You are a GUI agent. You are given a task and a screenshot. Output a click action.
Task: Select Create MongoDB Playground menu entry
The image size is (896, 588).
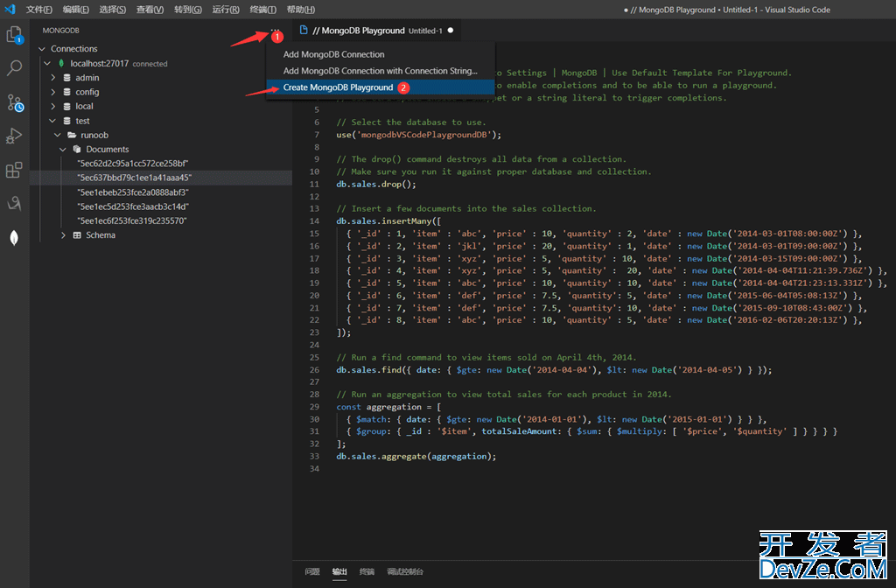click(x=380, y=87)
